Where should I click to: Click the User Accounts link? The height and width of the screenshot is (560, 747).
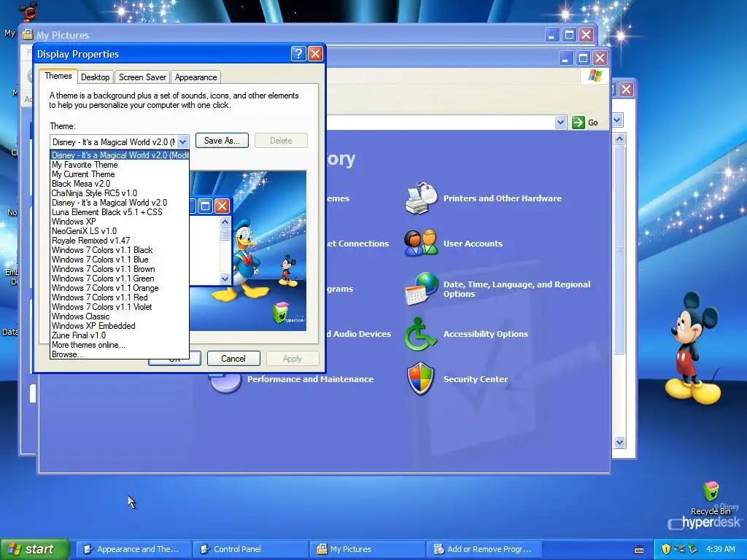473,244
